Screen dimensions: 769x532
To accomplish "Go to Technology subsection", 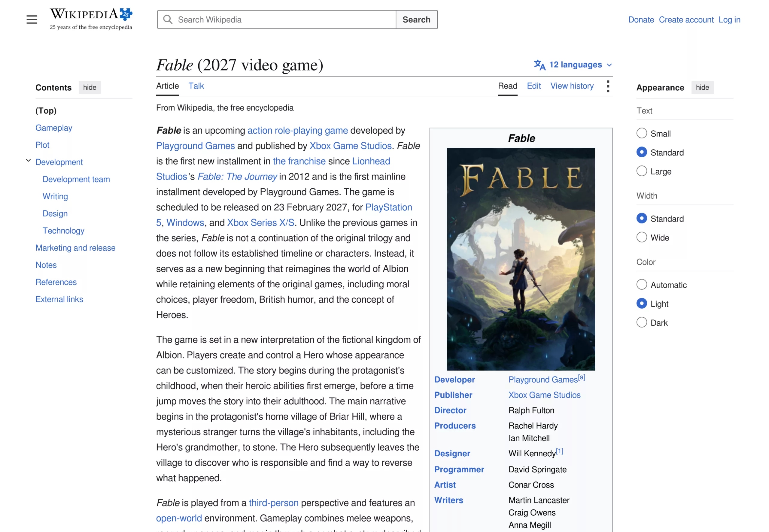I will coord(63,231).
